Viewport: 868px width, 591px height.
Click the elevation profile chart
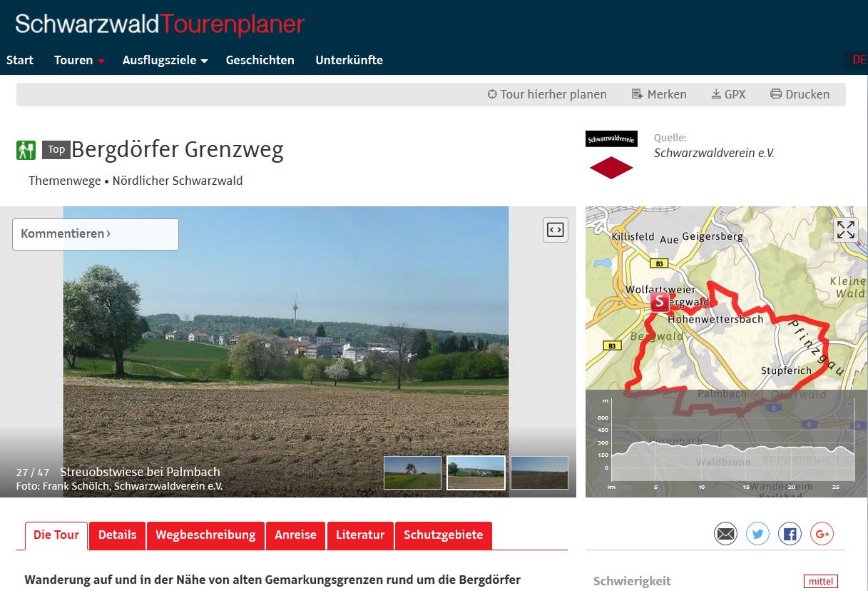tap(727, 444)
